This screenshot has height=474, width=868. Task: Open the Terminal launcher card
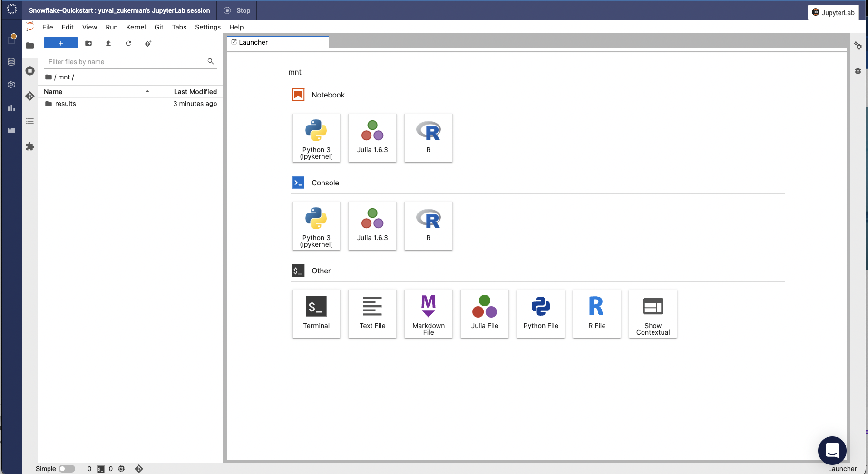click(316, 313)
